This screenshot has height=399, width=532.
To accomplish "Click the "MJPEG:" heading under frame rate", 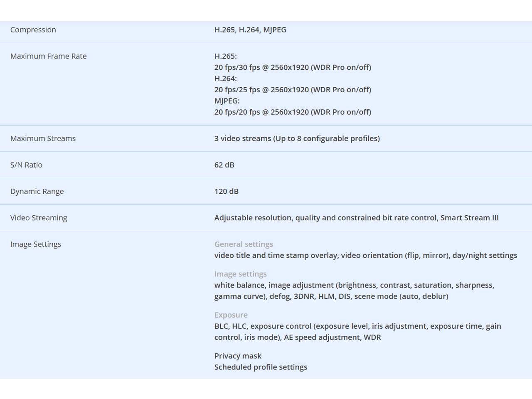I will tap(227, 101).
